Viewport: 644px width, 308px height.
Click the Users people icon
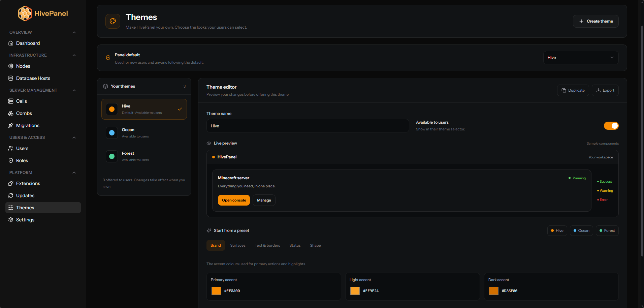[11, 148]
